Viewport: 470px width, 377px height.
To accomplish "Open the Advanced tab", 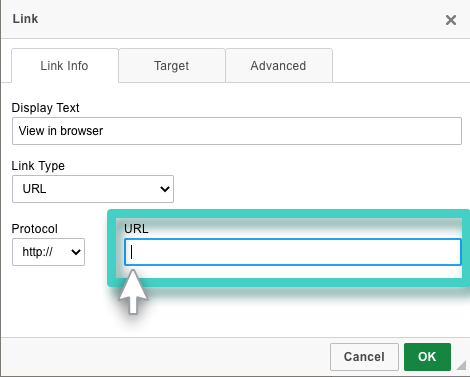I will (279, 65).
